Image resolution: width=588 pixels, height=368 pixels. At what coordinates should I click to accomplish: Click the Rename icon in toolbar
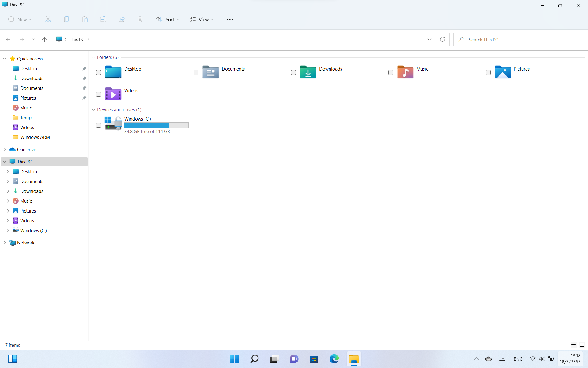click(103, 19)
